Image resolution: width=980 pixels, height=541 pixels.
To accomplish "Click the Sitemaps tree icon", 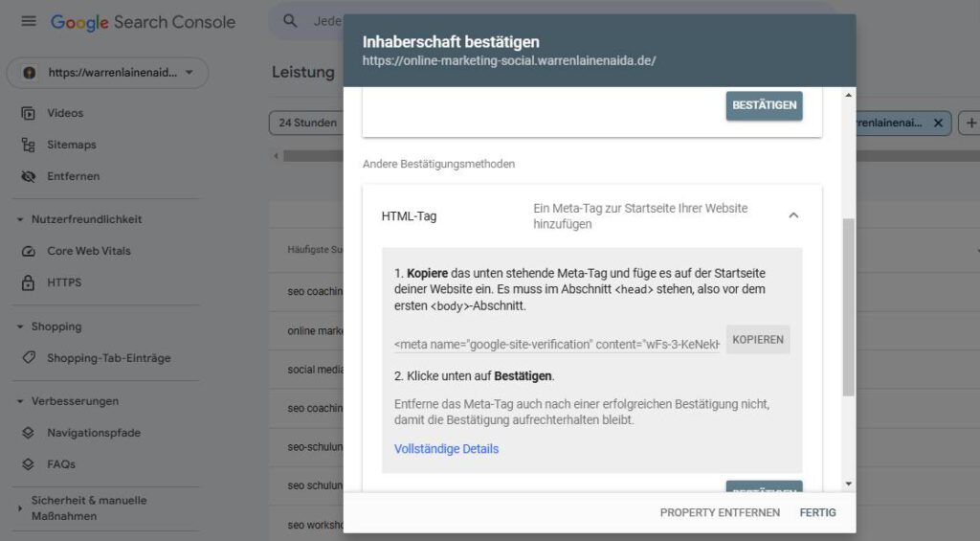I will coord(28,146).
